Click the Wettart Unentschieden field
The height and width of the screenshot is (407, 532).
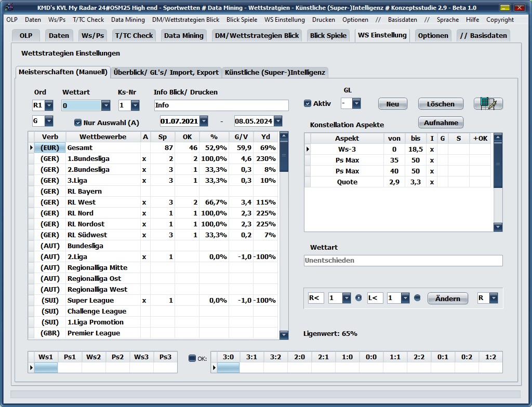point(403,261)
